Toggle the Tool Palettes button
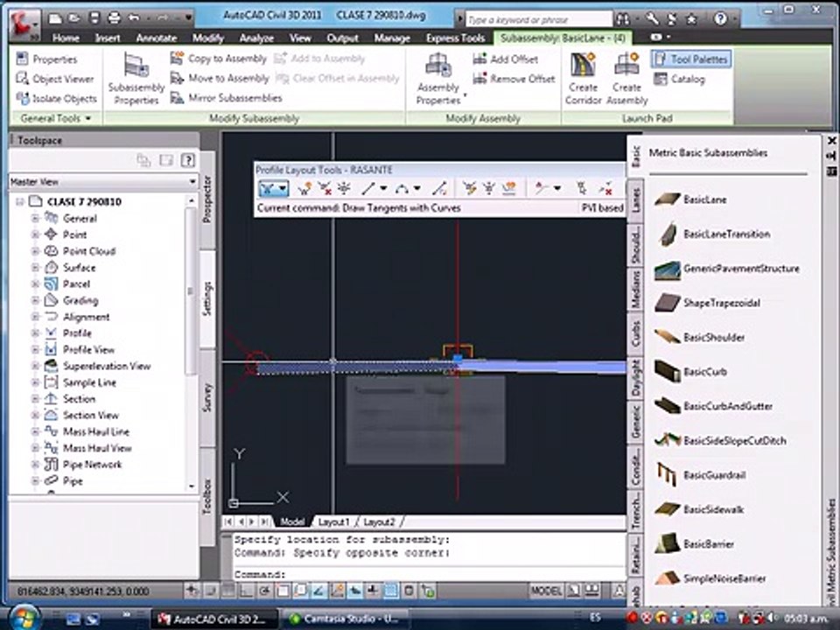840x630 pixels. (691, 59)
